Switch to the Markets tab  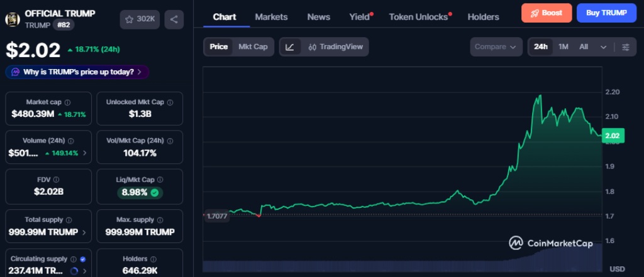(271, 17)
